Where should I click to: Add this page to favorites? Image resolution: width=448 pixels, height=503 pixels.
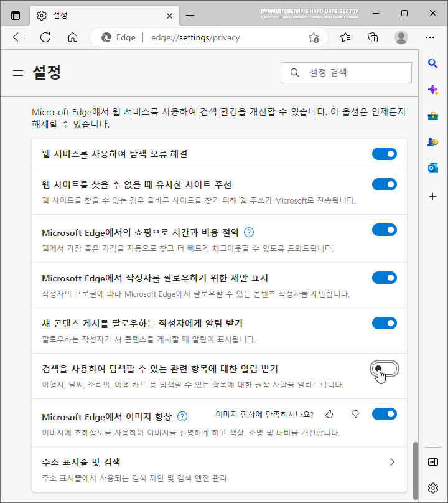coord(314,37)
